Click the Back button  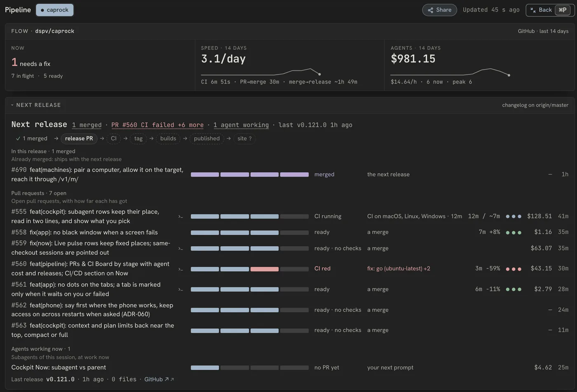[x=550, y=10]
